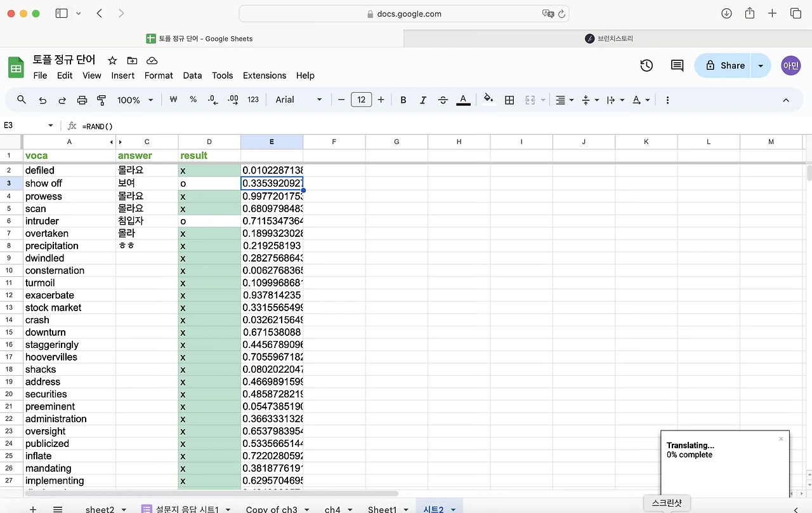Open the Share options dropdown arrow

tap(761, 65)
